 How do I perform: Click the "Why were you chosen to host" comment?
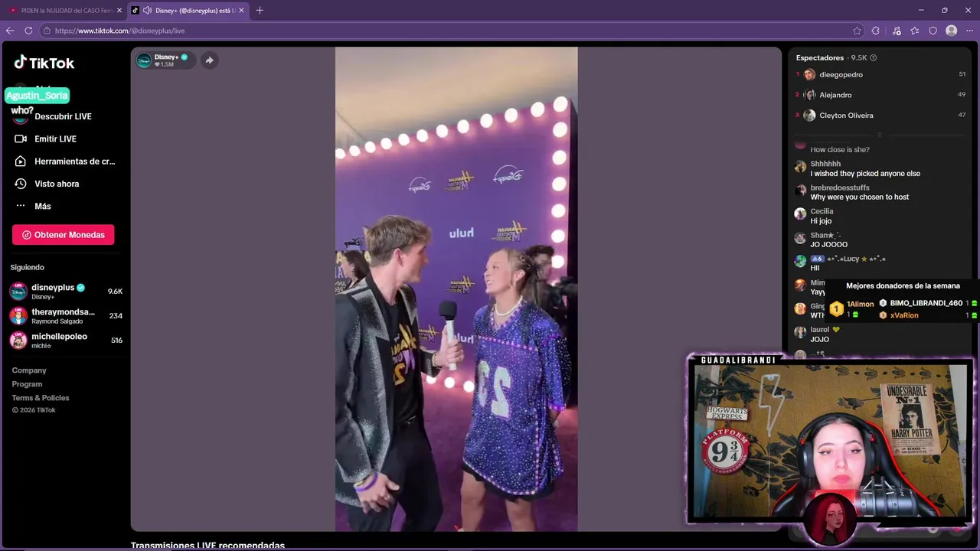pyautogui.click(x=860, y=197)
